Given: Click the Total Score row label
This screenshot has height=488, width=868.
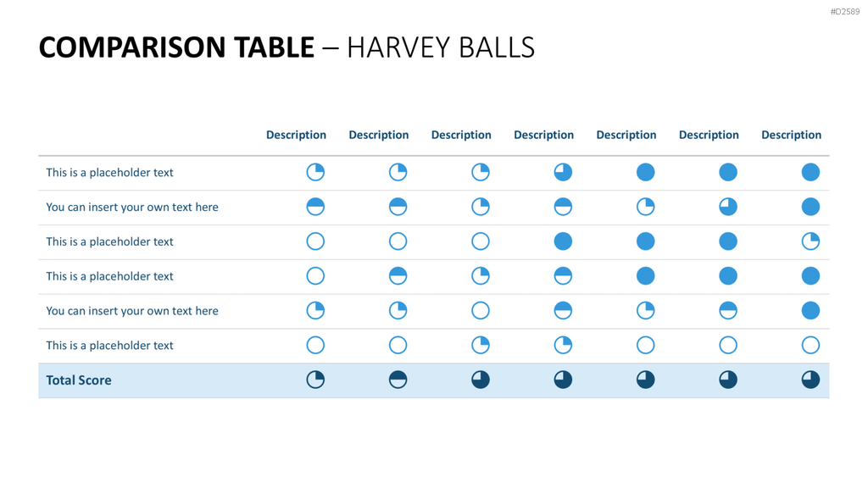Looking at the screenshot, I should click(79, 380).
